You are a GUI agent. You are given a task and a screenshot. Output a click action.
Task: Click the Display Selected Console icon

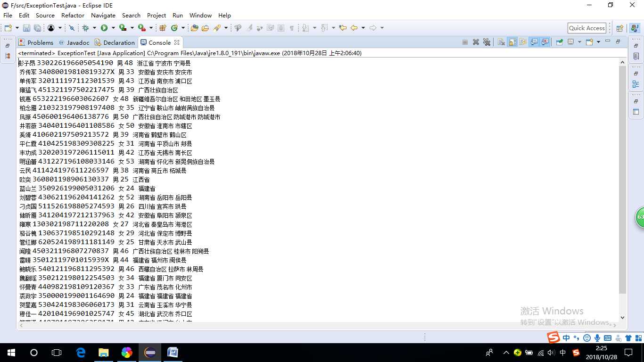pos(571,42)
